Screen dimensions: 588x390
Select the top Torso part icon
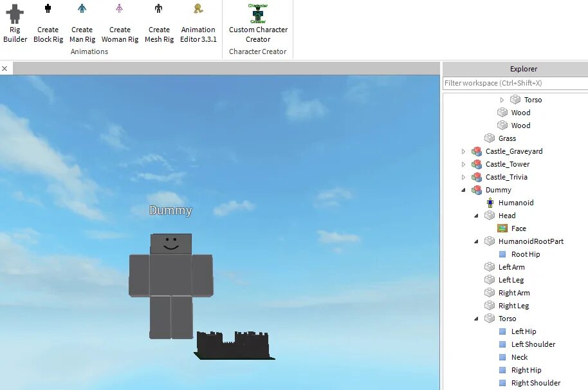click(515, 99)
